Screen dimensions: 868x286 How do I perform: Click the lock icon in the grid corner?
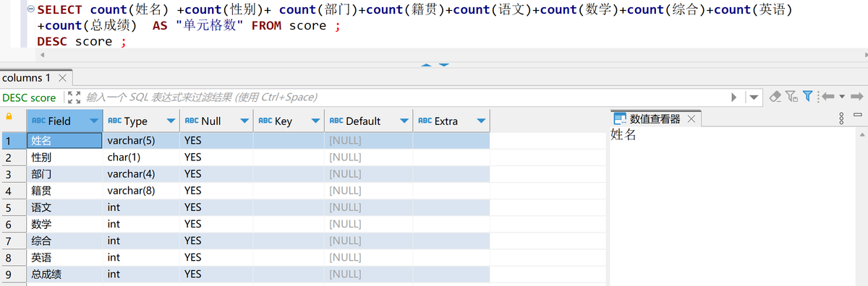(x=9, y=116)
